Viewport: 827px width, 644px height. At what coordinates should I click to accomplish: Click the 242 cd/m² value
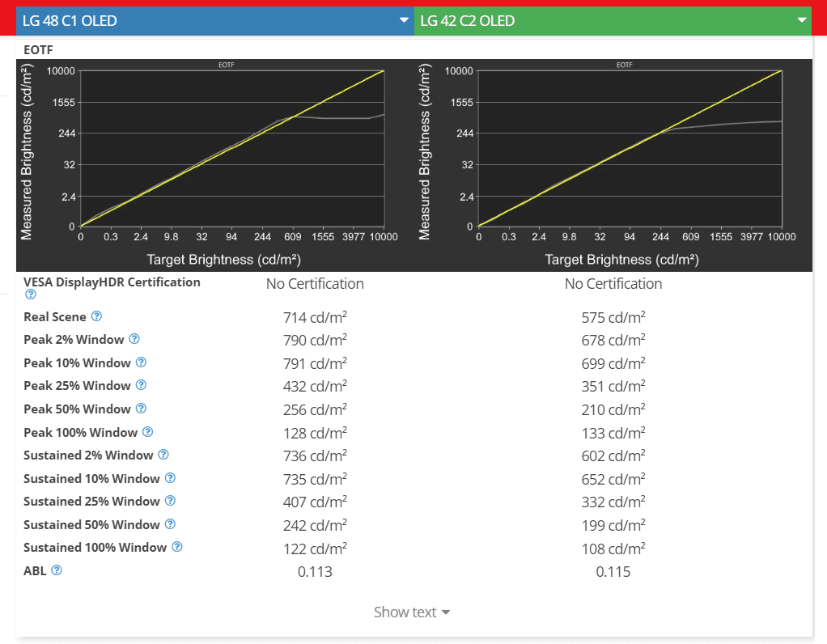pos(315,525)
